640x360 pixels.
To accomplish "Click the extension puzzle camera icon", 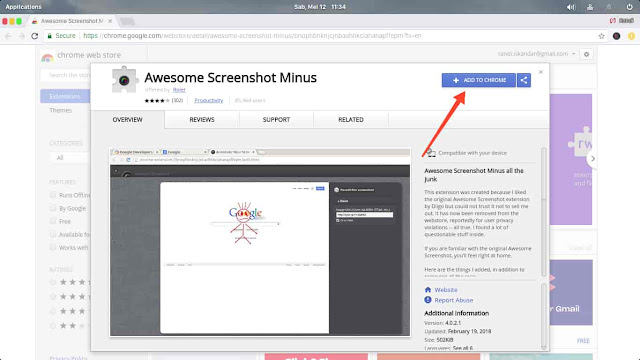I will coord(124,80).
